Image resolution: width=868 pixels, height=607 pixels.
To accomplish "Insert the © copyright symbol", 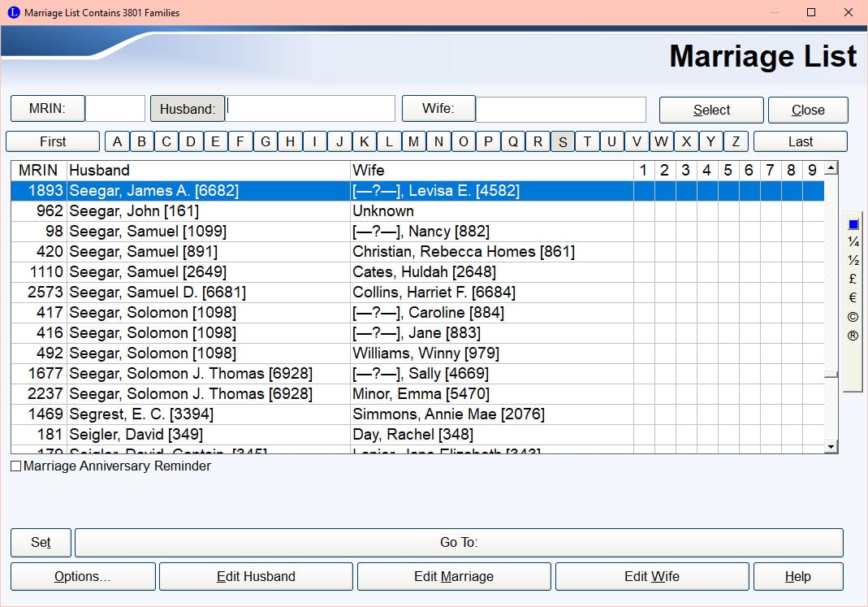I will pyautogui.click(x=853, y=317).
